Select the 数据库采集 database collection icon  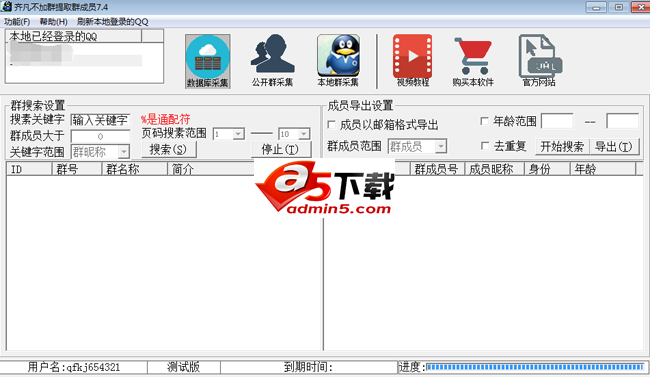(207, 61)
